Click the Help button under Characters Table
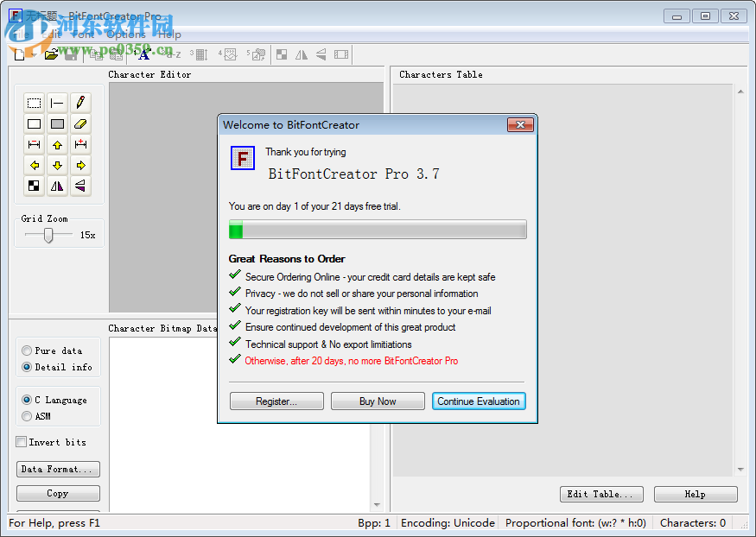Image resolution: width=756 pixels, height=537 pixels. [x=696, y=494]
